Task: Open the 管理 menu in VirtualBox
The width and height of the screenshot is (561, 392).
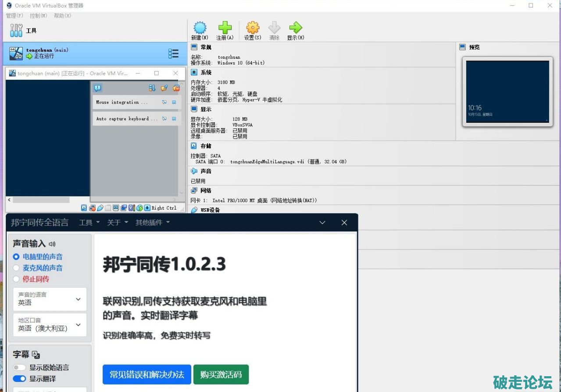Action: (14, 16)
